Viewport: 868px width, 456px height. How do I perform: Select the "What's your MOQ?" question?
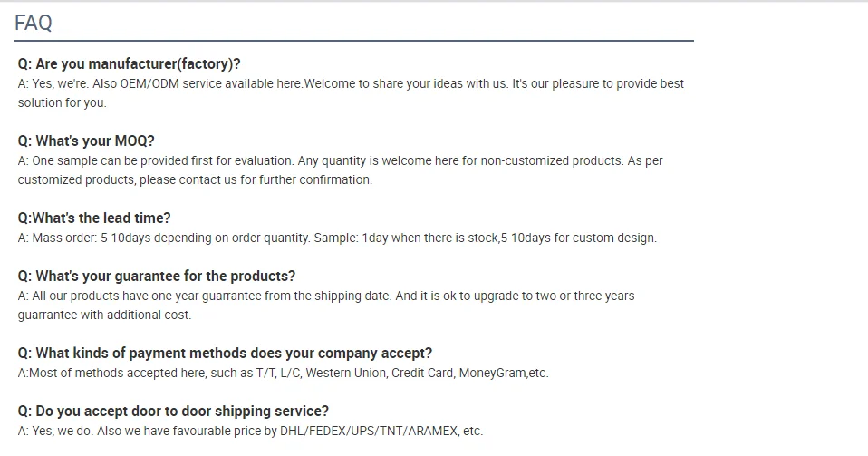tap(86, 141)
